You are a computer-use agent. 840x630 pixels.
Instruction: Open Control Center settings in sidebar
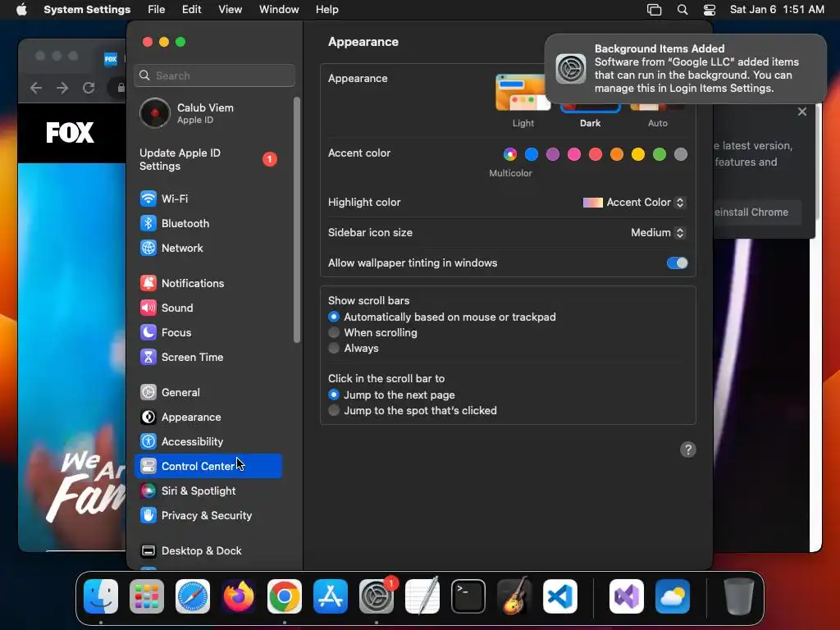(208, 466)
